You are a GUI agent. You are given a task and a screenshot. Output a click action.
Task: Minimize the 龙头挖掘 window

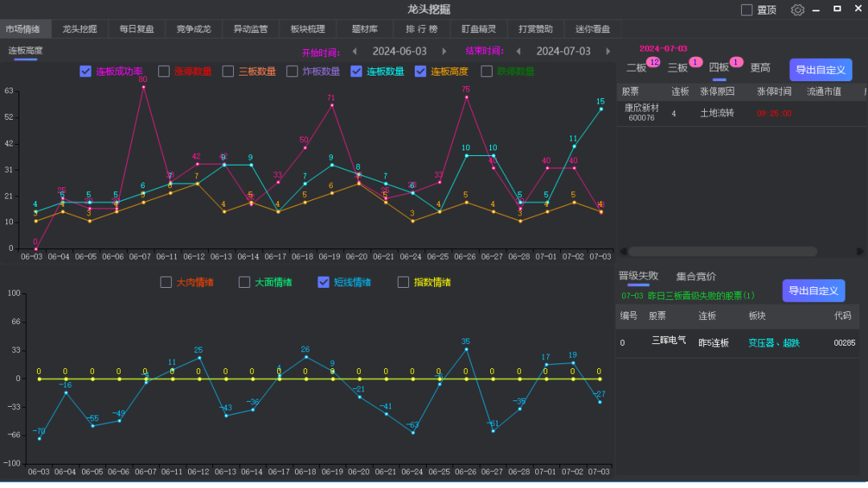click(816, 10)
